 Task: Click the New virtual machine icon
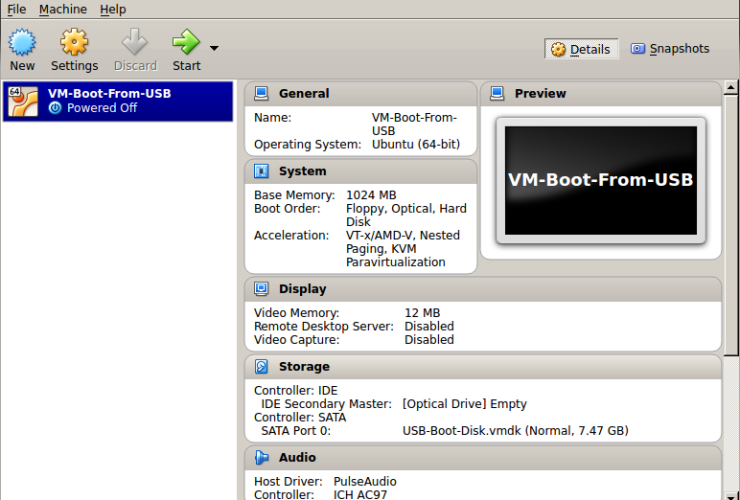tap(22, 42)
